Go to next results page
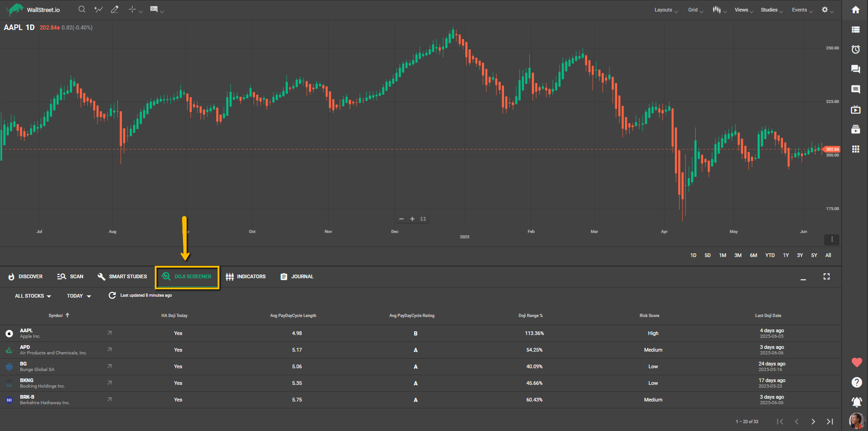The image size is (868, 431). 813,421
